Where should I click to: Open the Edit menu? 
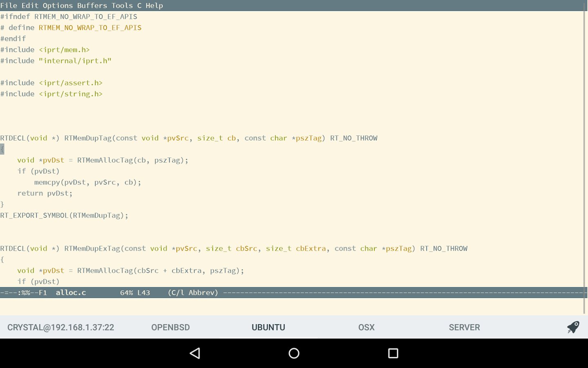point(30,6)
